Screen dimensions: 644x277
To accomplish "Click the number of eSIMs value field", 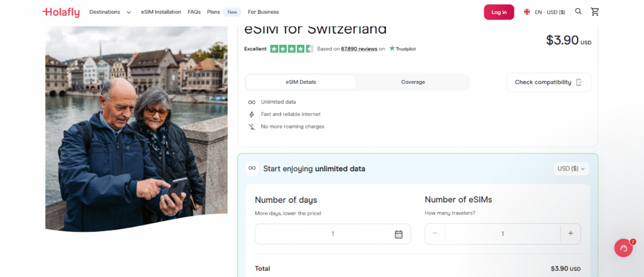I will (x=502, y=234).
